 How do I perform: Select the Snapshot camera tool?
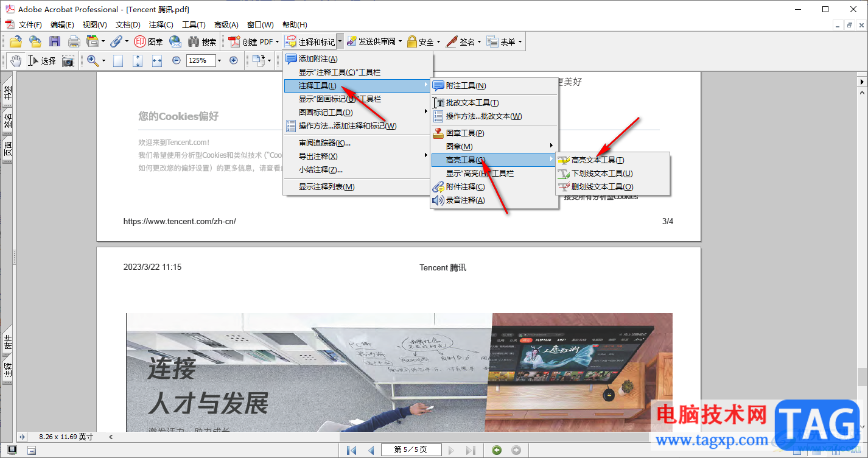point(68,60)
